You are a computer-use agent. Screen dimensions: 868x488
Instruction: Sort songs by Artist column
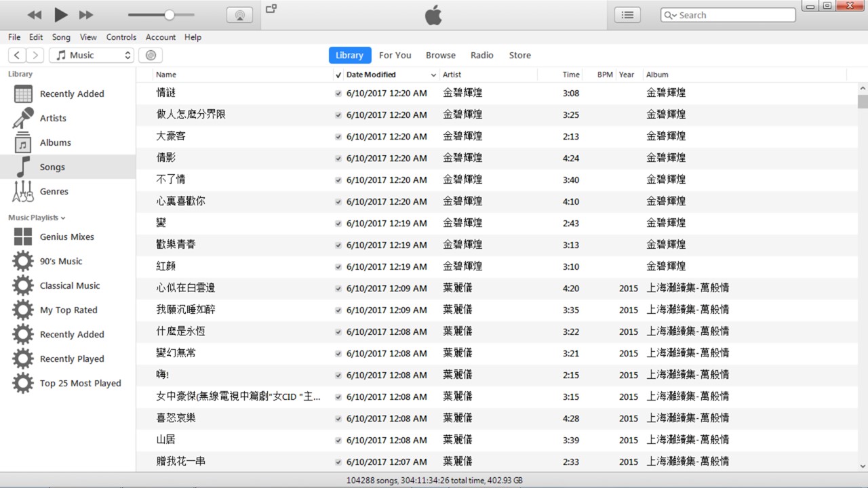pyautogui.click(x=452, y=75)
